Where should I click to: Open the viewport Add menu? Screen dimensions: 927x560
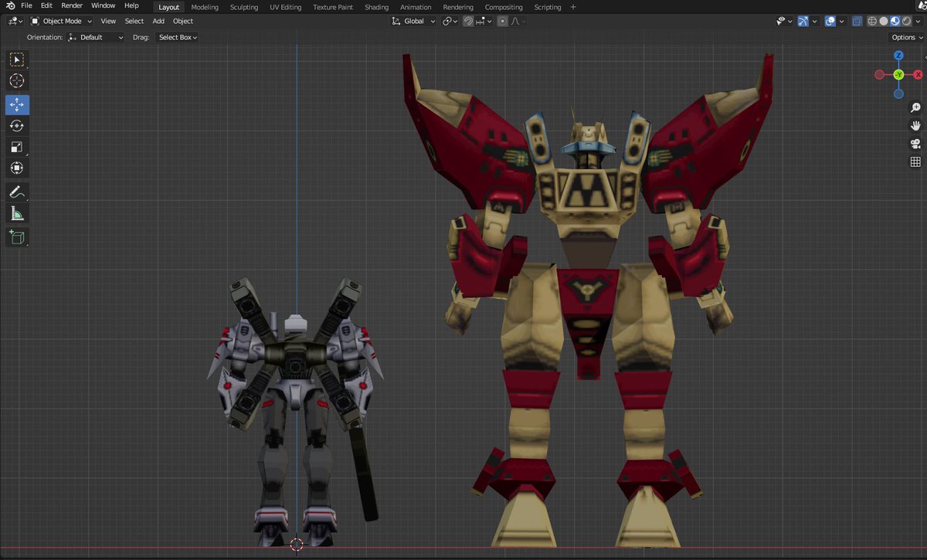point(158,22)
